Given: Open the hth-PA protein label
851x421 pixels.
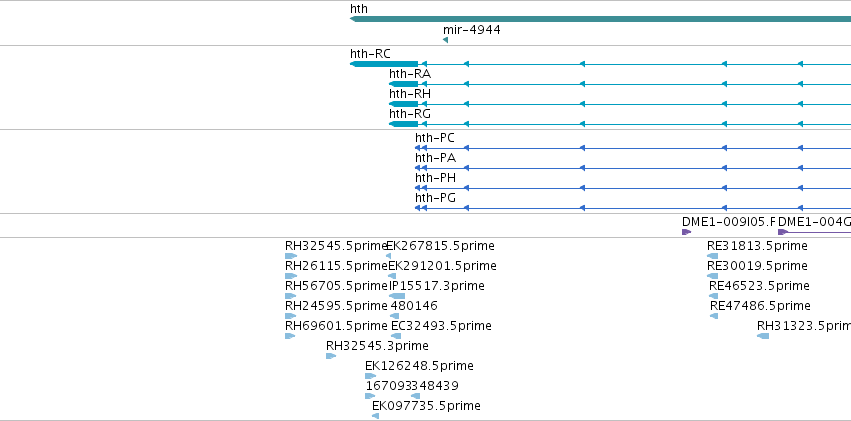Looking at the screenshot, I should (435, 158).
